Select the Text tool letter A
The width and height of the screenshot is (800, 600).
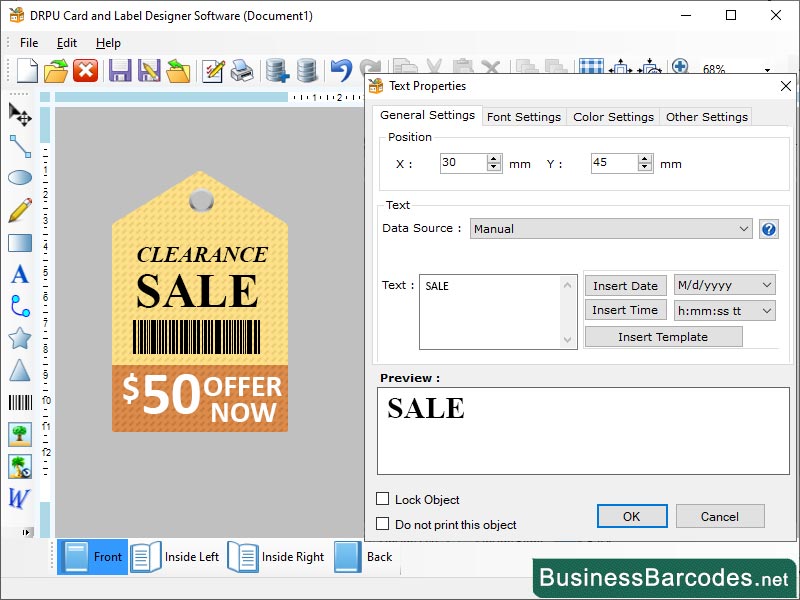point(20,274)
